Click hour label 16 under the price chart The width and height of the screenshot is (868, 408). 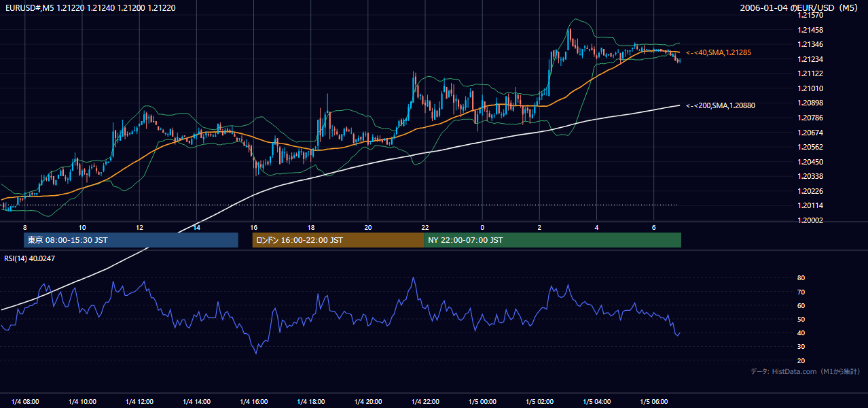pyautogui.click(x=253, y=226)
